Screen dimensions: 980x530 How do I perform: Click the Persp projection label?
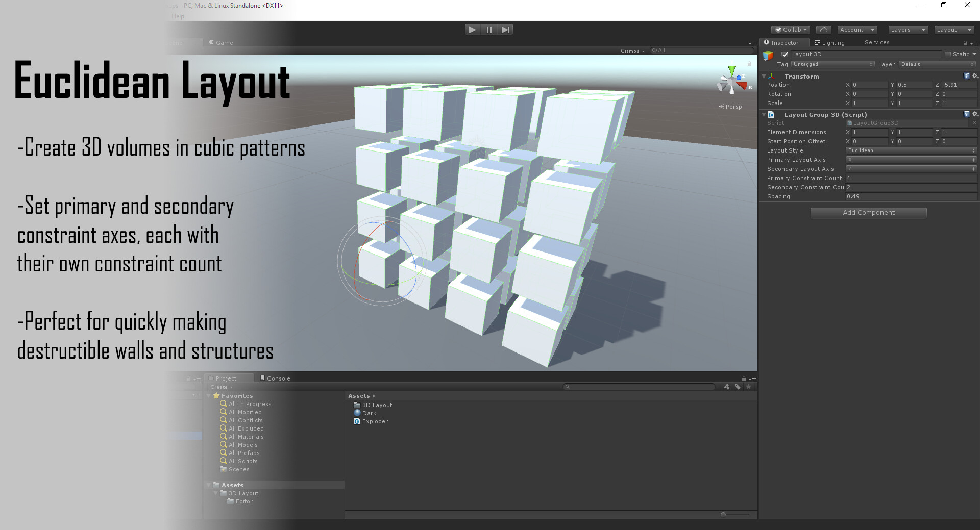(730, 107)
